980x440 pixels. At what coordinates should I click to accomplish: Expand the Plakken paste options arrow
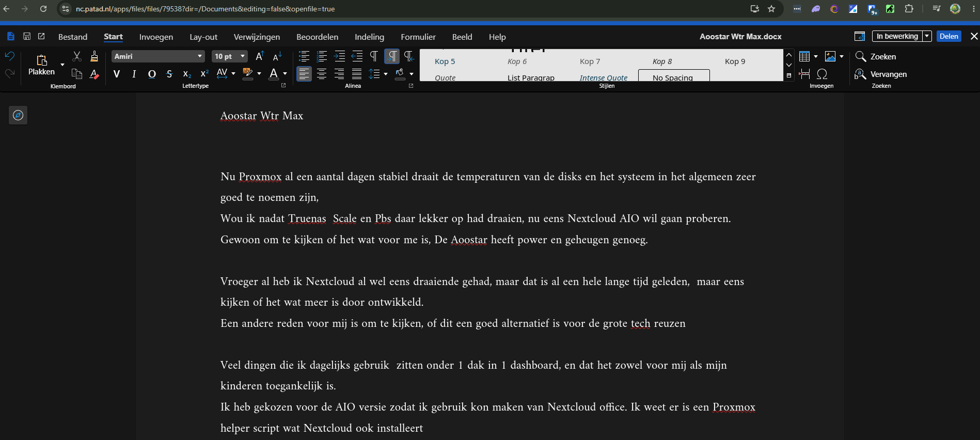62,65
